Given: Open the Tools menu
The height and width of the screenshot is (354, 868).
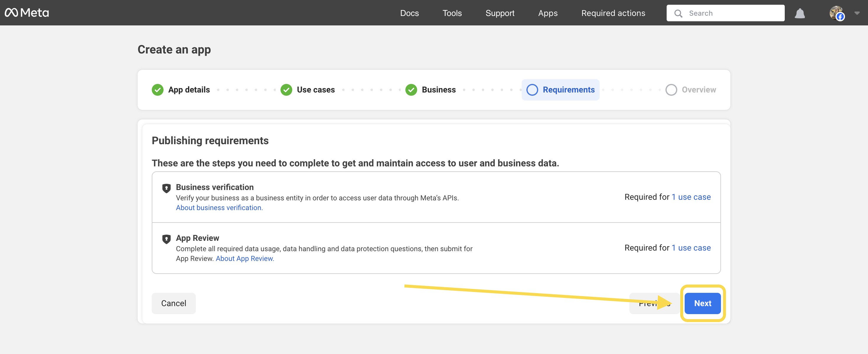Looking at the screenshot, I should point(452,13).
